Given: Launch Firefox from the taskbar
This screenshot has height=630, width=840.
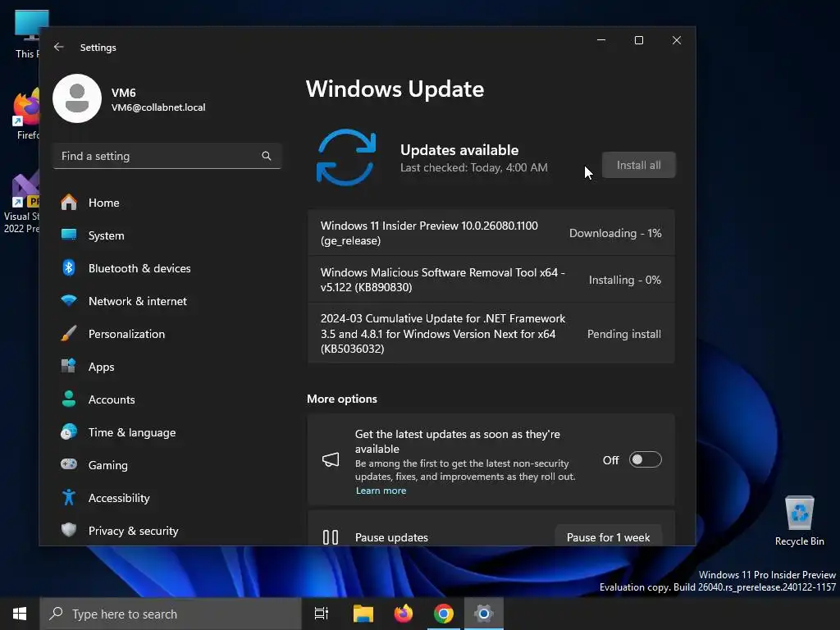Looking at the screenshot, I should click(404, 614).
